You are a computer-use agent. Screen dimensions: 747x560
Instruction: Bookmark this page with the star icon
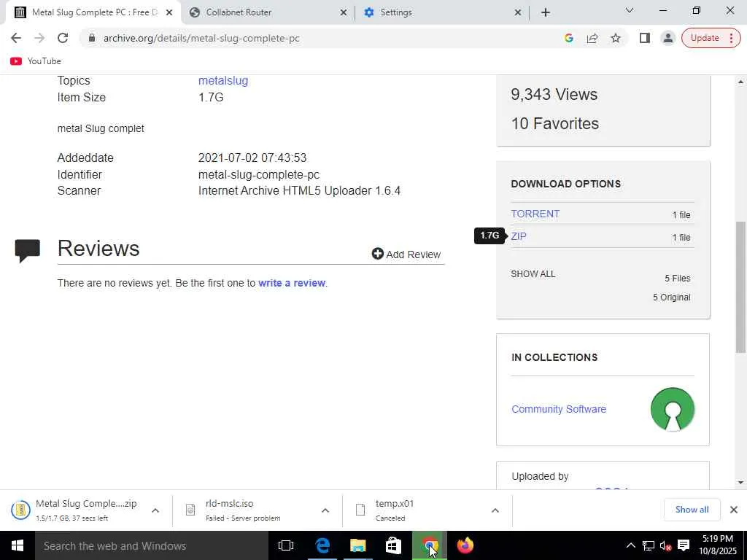pyautogui.click(x=616, y=38)
